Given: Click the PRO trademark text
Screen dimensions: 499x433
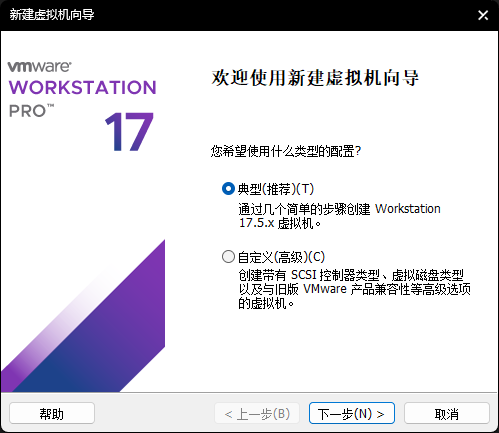Looking at the screenshot, I should tap(31, 111).
